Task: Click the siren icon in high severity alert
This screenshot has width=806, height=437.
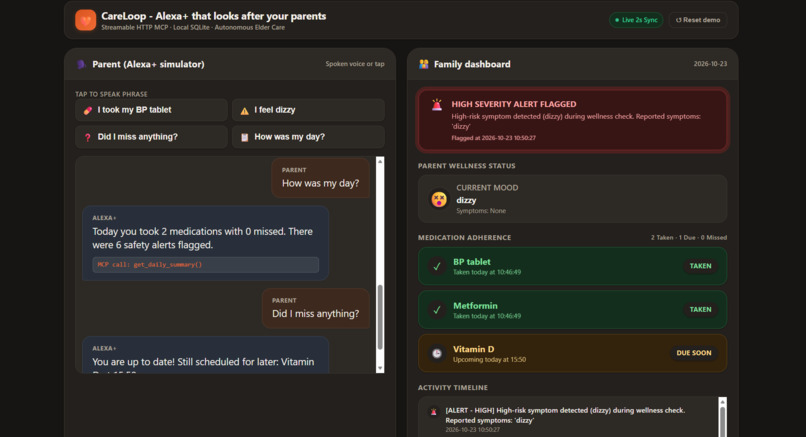Action: pos(436,105)
